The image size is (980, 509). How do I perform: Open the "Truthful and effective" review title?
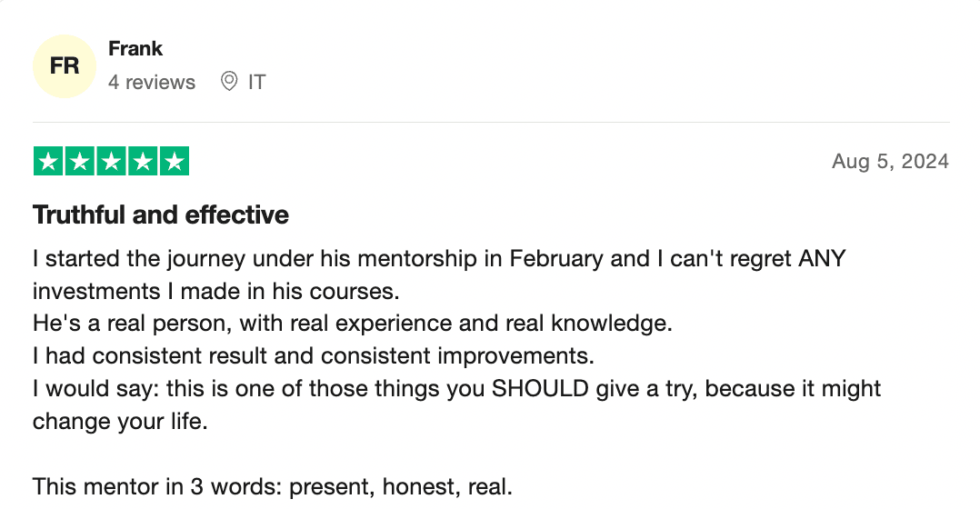point(161,215)
